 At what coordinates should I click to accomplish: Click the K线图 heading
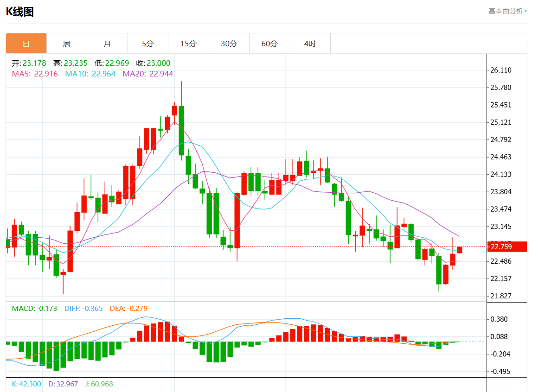pos(19,12)
